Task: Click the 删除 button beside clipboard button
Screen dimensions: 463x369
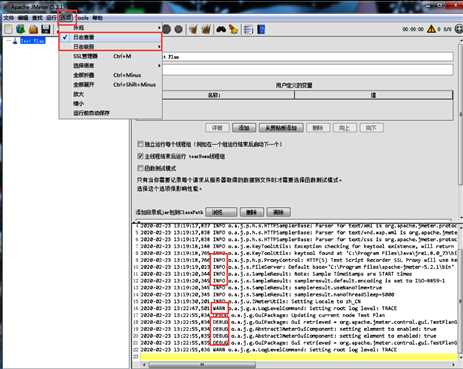Action: 318,128
